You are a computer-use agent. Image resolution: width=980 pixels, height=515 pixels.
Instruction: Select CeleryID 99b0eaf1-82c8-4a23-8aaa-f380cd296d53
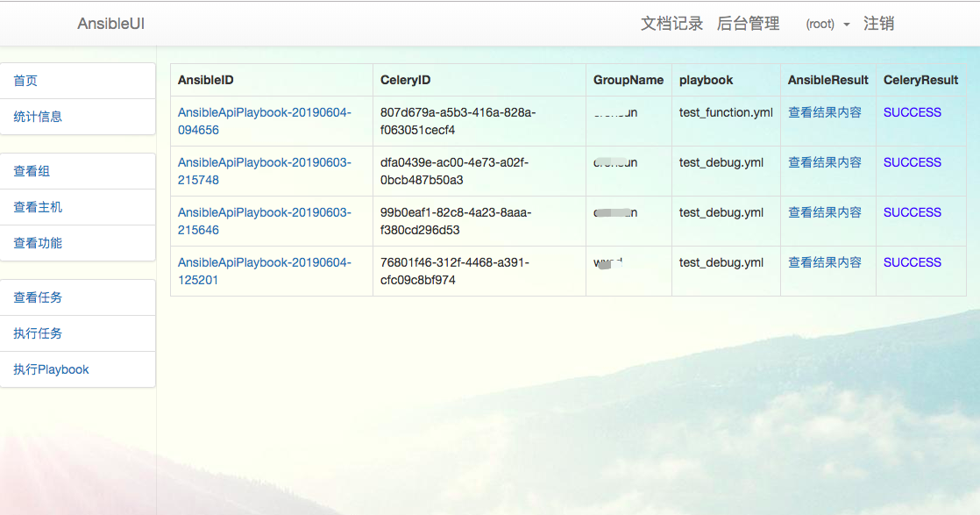pyautogui.click(x=456, y=221)
